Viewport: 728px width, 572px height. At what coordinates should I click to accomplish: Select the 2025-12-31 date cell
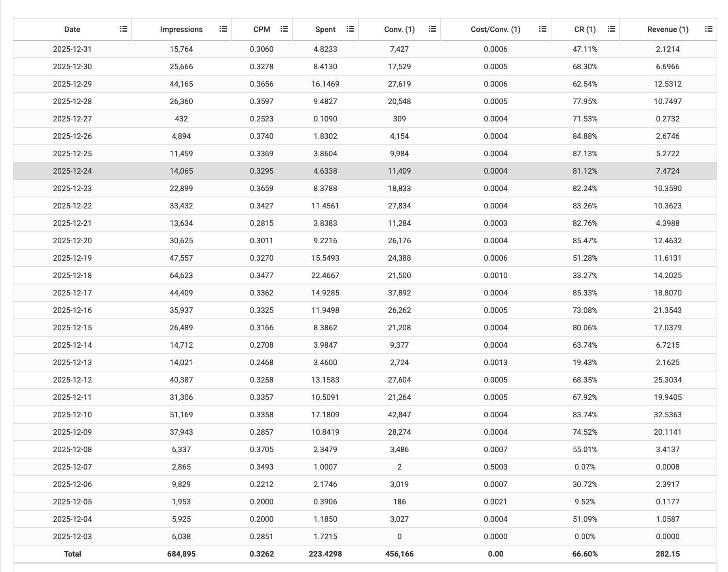(72, 49)
